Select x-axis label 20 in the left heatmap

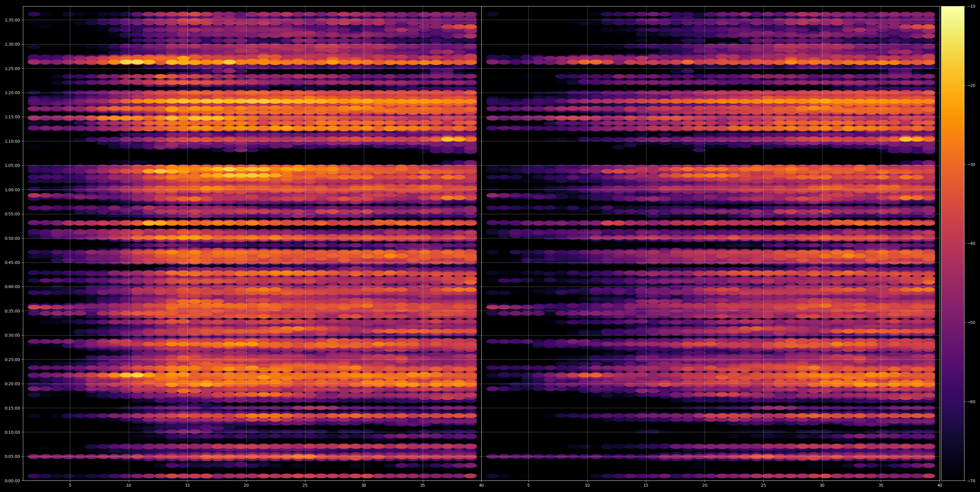coord(246,486)
